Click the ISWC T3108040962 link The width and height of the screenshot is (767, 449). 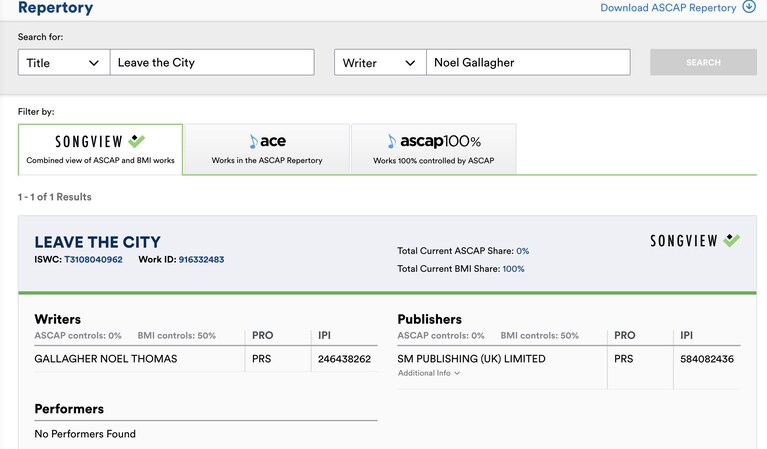pyautogui.click(x=93, y=260)
